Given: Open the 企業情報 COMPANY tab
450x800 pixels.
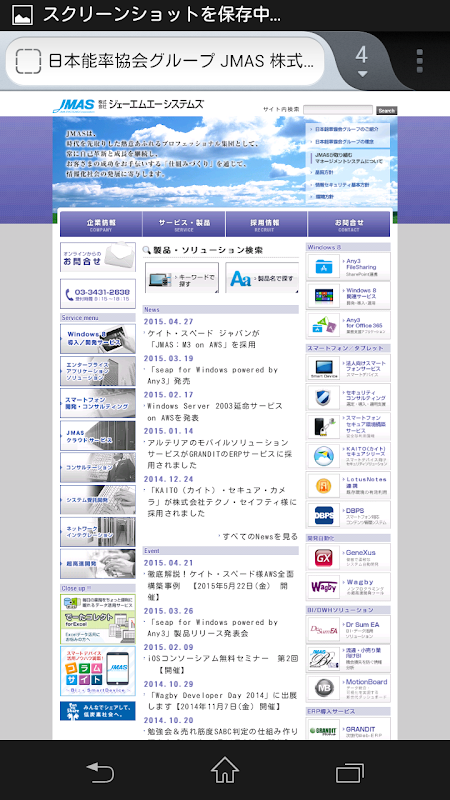Looking at the screenshot, I should click(101, 224).
